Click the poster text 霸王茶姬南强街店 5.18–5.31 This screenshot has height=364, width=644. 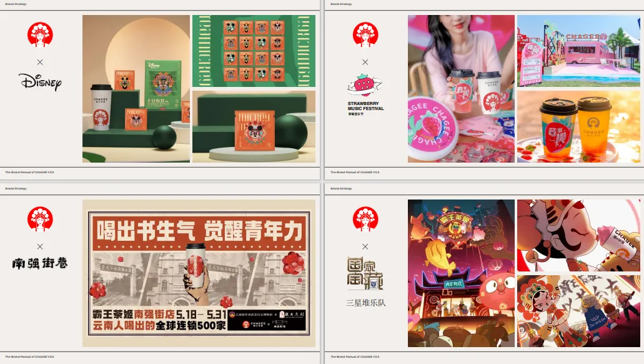coord(159,315)
